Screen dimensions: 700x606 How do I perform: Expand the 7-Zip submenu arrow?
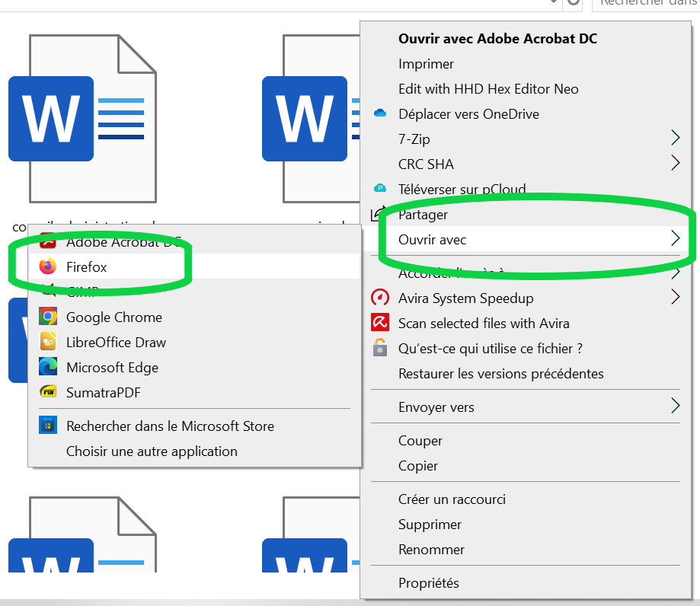point(674,139)
